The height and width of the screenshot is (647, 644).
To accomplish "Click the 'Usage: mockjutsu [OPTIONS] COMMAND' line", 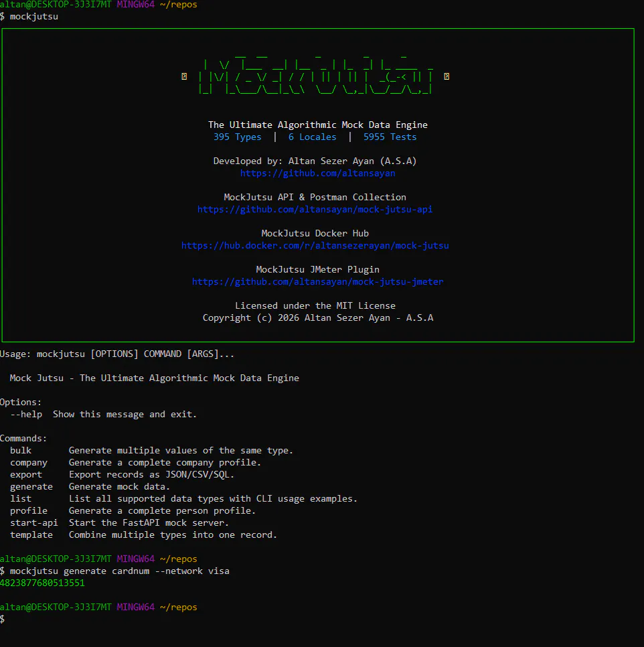I will [117, 354].
